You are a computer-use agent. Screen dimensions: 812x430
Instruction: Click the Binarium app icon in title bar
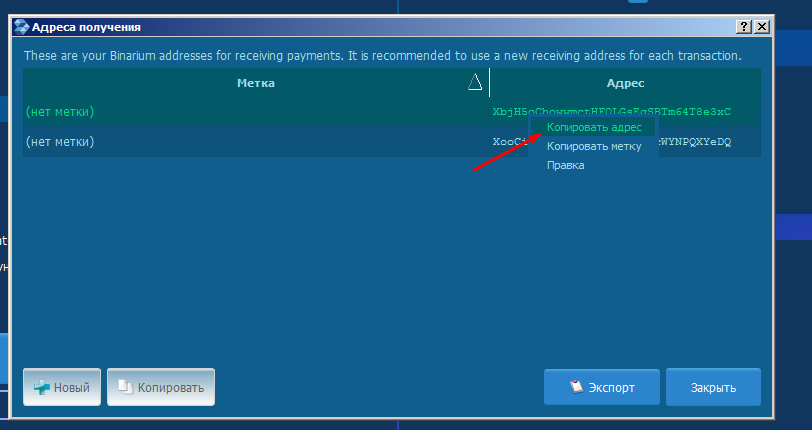(22, 27)
